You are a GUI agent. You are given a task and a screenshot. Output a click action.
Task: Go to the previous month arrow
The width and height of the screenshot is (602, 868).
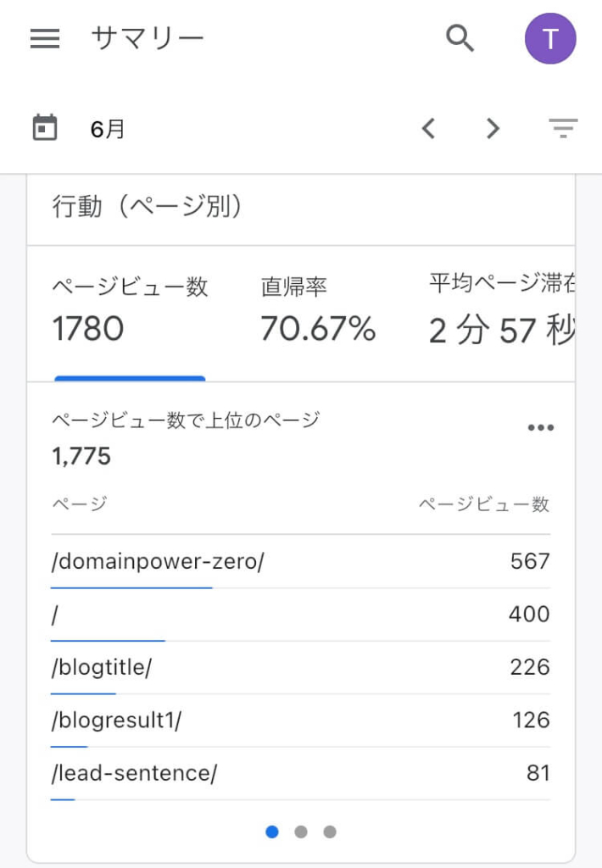coord(428,129)
